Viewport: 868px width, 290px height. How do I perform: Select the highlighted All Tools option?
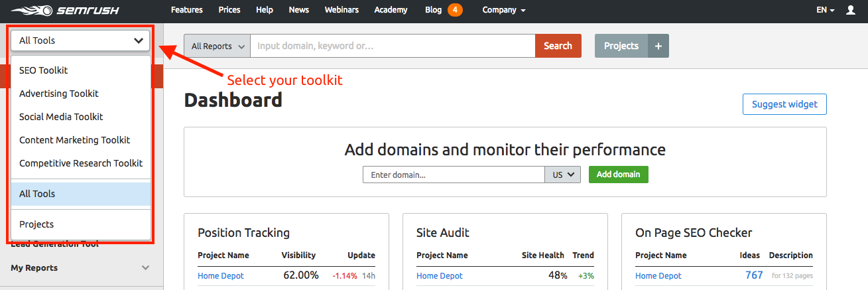tap(81, 194)
